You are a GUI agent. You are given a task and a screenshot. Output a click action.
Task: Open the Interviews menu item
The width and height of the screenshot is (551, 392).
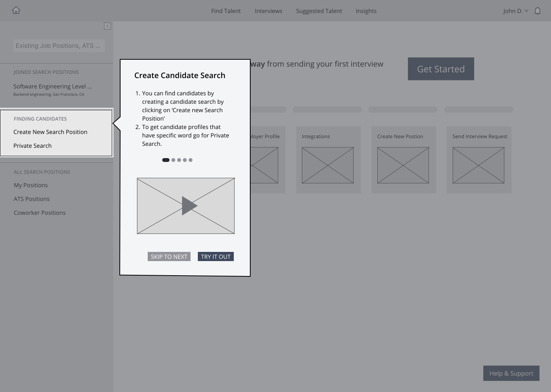(268, 11)
